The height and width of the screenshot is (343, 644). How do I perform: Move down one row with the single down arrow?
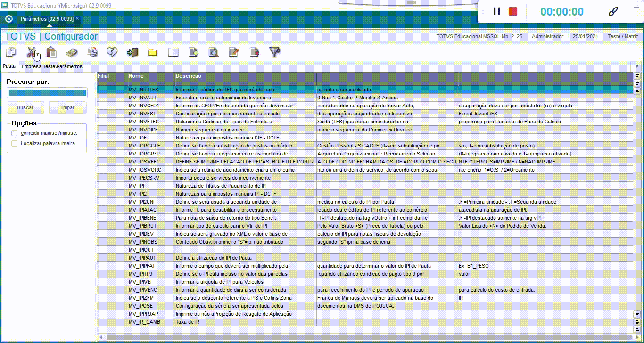(637, 314)
